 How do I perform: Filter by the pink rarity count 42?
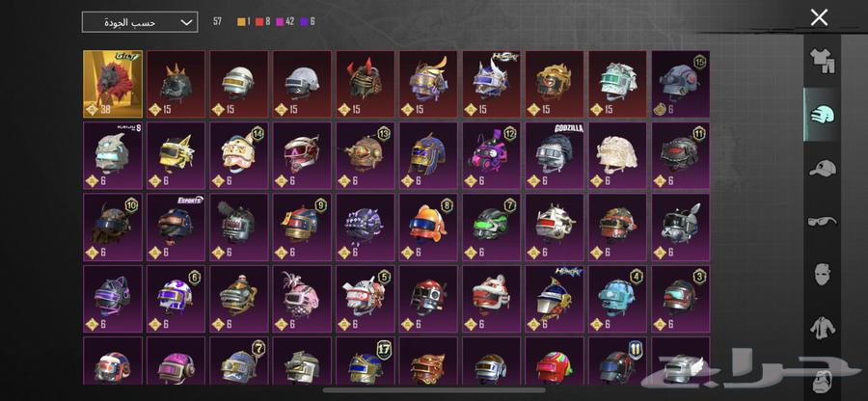coord(285,22)
